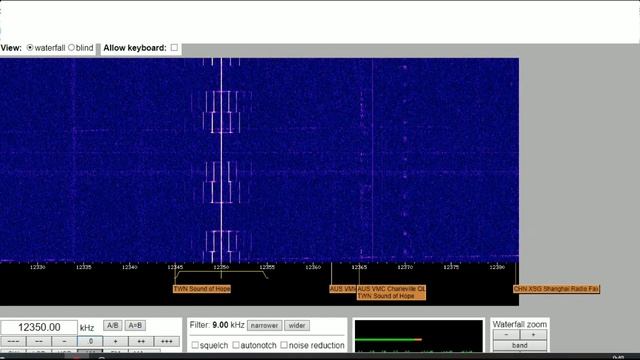Image resolution: width=640 pixels, height=360 pixels.
Task: Toggle the autonotch checkbox
Action: (236, 345)
